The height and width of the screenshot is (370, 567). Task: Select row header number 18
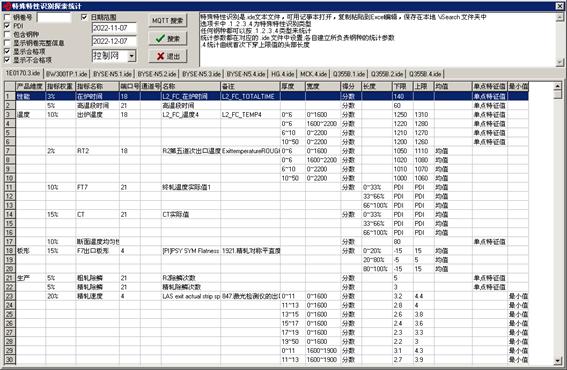10,251
